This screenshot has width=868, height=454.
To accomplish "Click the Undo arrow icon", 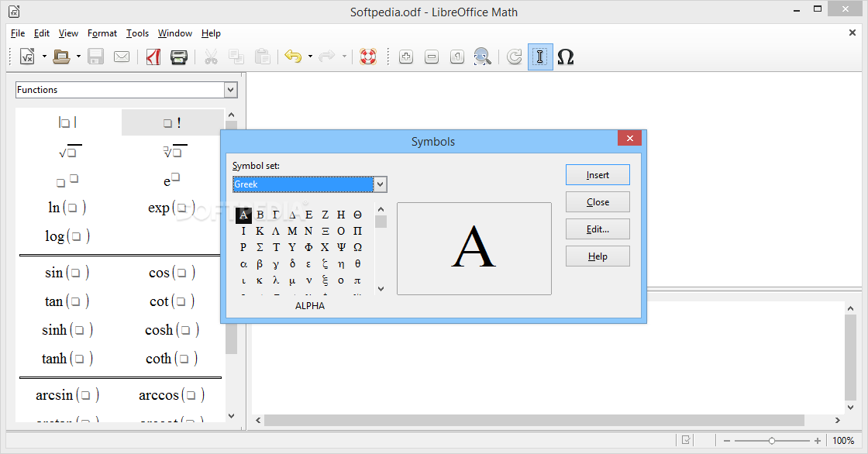I will pyautogui.click(x=293, y=56).
